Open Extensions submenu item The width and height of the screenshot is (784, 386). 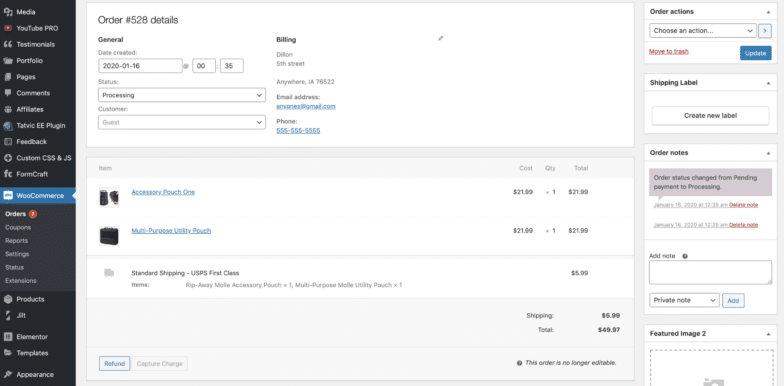click(x=21, y=280)
